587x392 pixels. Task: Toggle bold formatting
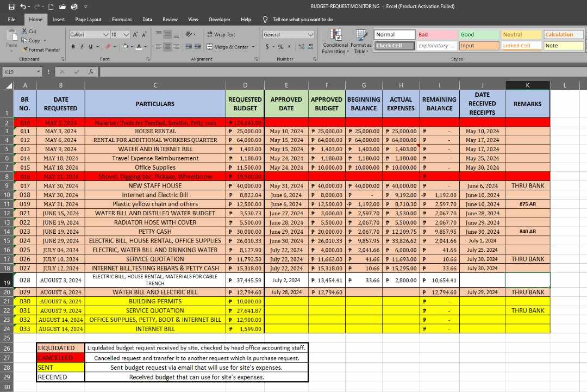73,47
